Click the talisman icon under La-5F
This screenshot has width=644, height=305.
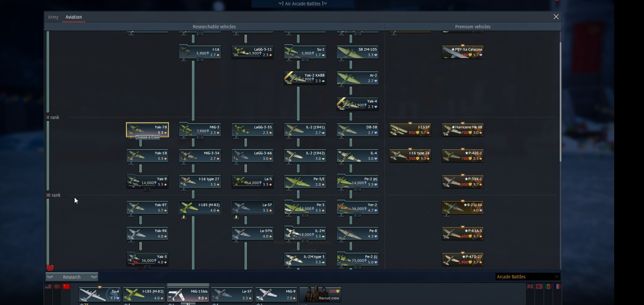pyautogui.click(x=236, y=217)
